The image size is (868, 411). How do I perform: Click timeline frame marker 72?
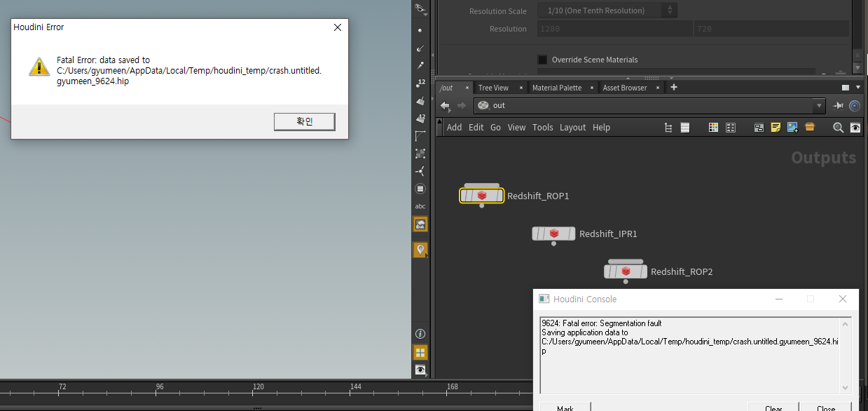(x=62, y=386)
